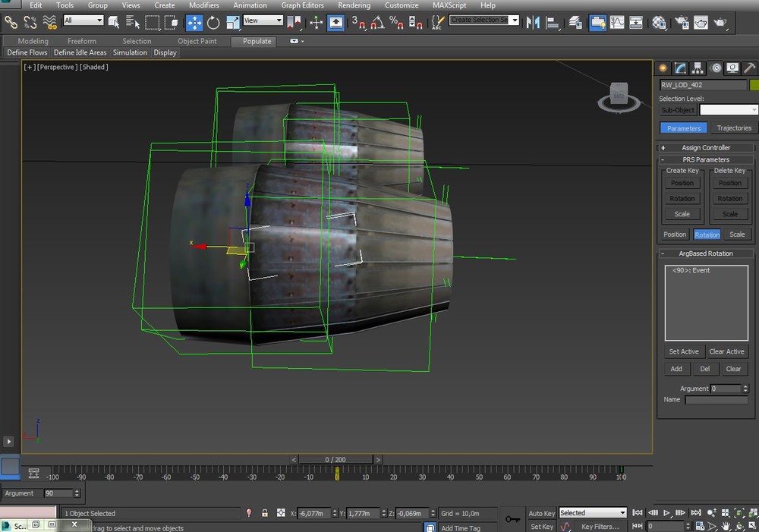Click the Link tool chain icon
The width and height of the screenshot is (759, 532).
pyautogui.click(x=11, y=23)
